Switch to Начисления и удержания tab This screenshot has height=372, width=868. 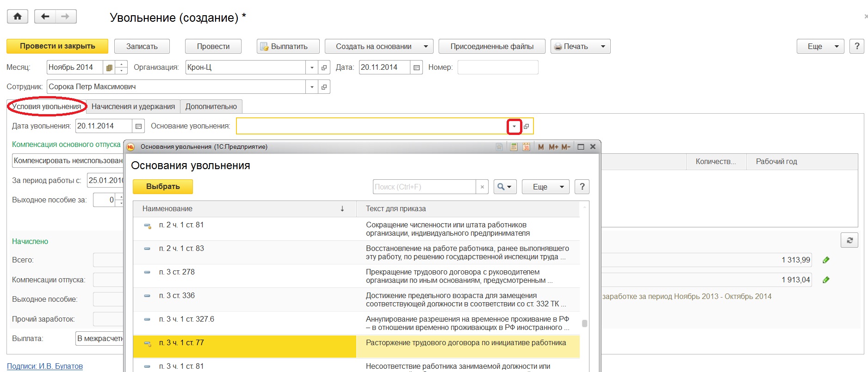coord(133,106)
